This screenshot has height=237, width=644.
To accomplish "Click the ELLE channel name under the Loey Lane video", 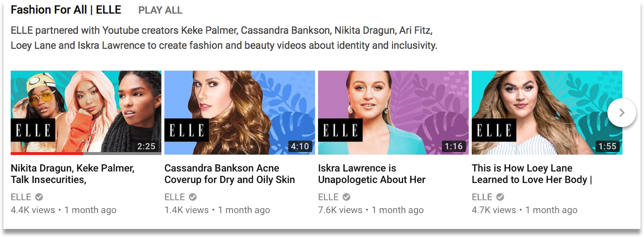I will (x=482, y=197).
